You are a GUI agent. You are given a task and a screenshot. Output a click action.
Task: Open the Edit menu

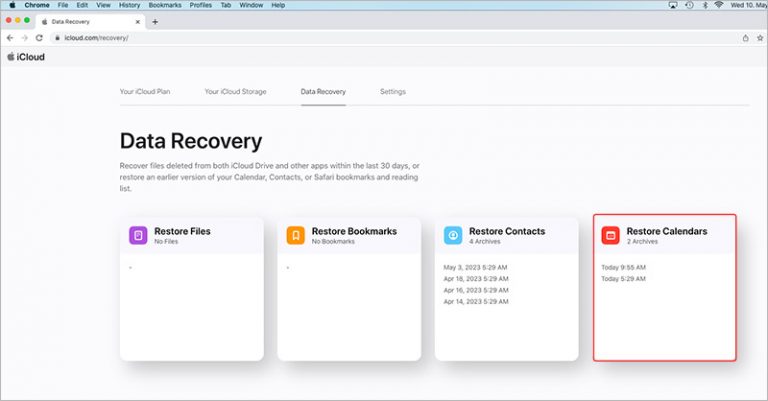[82, 5]
